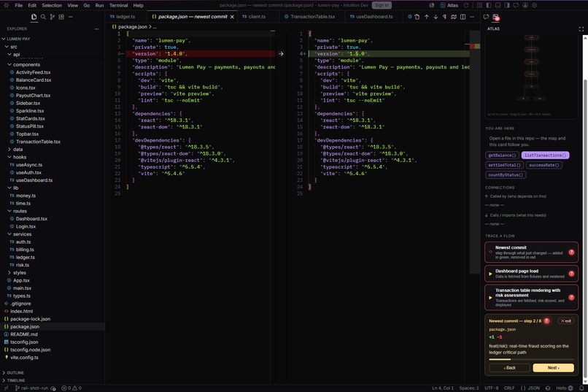Open the Terminal menu

118,5
